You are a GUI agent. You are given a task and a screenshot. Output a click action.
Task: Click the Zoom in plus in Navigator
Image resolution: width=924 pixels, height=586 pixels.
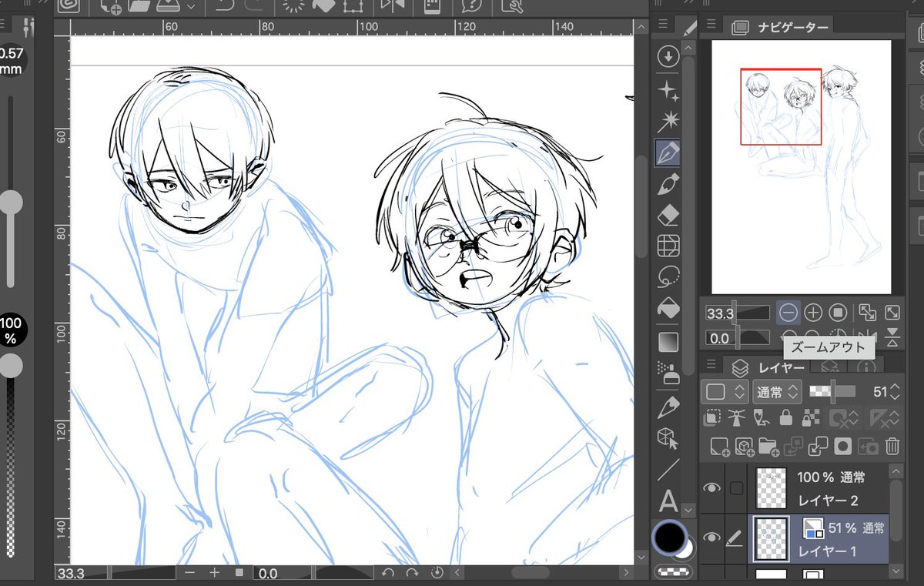coord(813,313)
